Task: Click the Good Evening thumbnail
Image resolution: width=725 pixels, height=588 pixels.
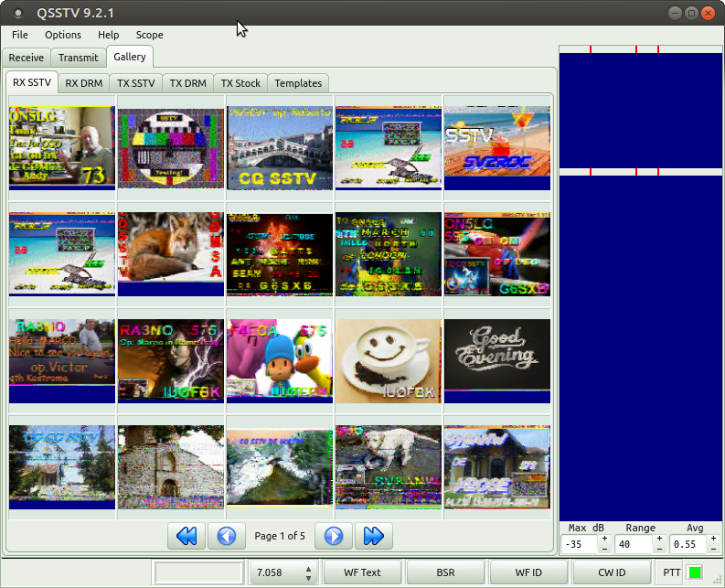Action: coord(497,357)
